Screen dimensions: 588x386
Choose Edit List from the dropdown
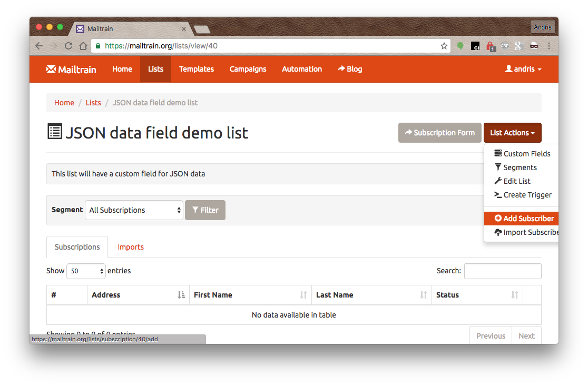pos(521,181)
